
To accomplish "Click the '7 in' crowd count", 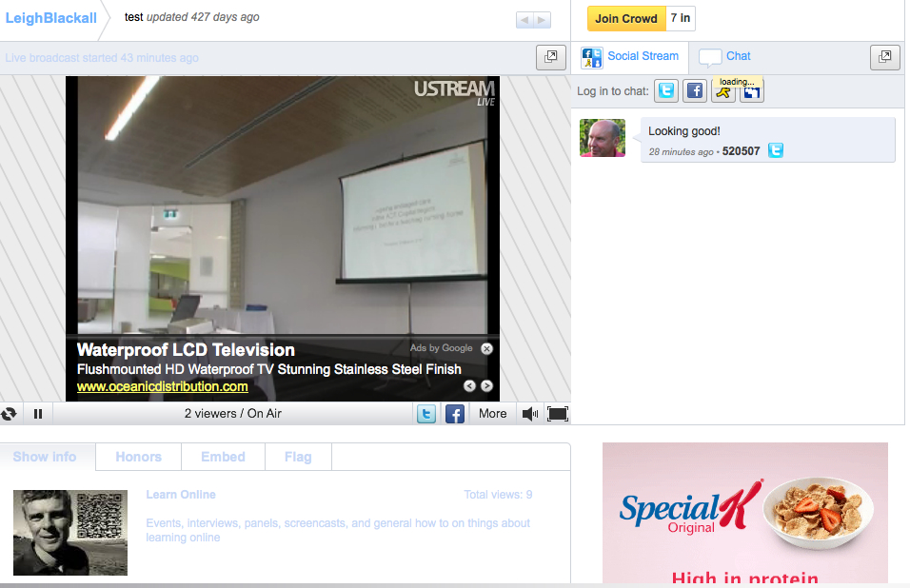I will coord(681,19).
